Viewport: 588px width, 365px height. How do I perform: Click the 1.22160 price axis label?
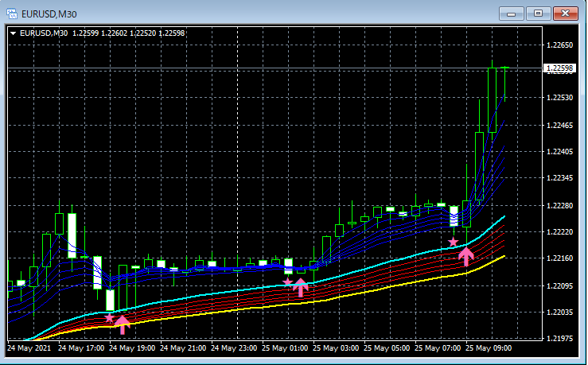coord(560,258)
